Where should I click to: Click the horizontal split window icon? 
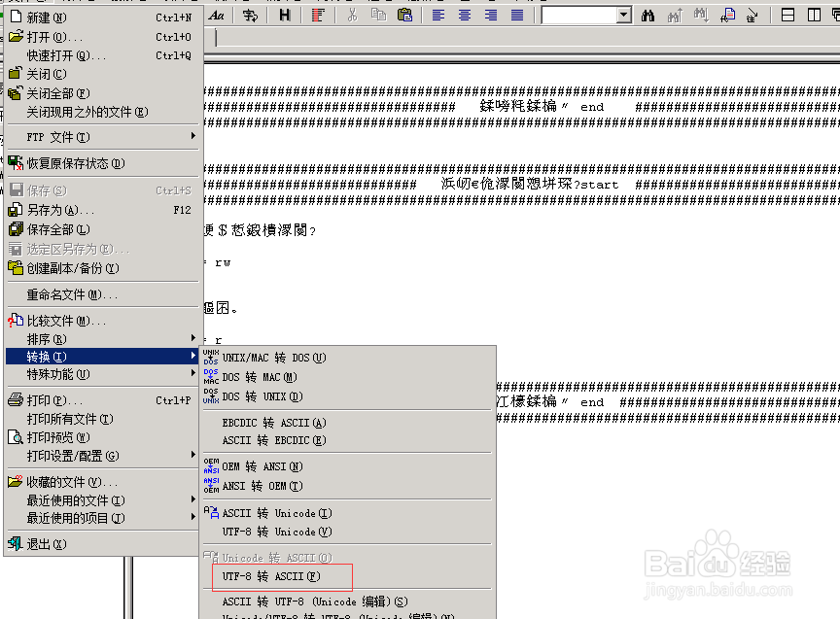787,15
